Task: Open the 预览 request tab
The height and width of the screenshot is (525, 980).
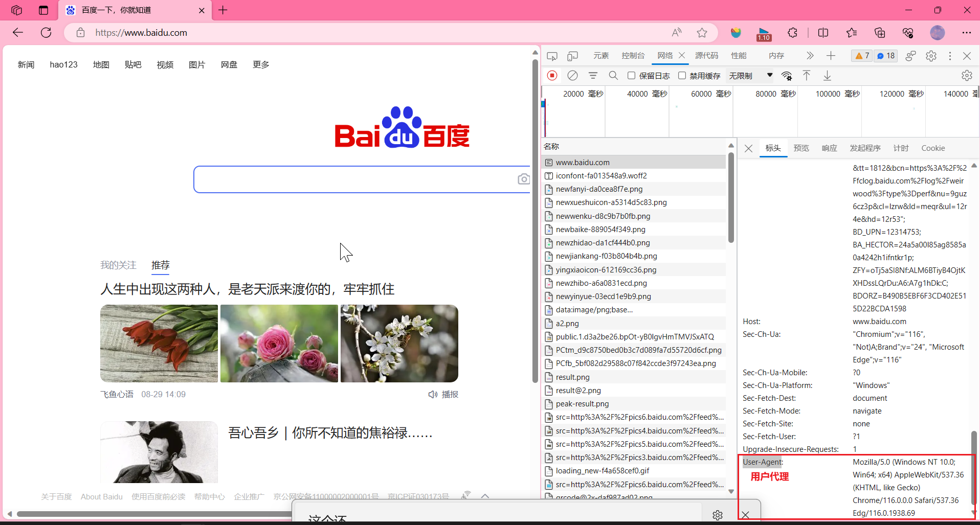Action: (801, 148)
